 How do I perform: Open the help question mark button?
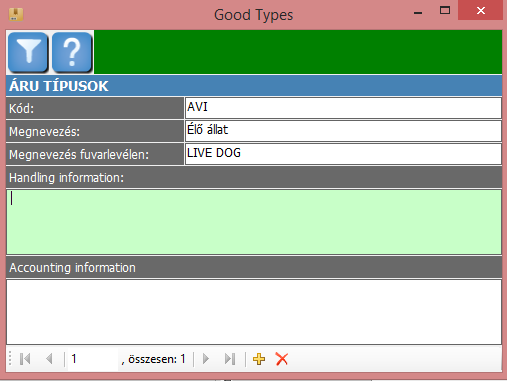coord(72,52)
